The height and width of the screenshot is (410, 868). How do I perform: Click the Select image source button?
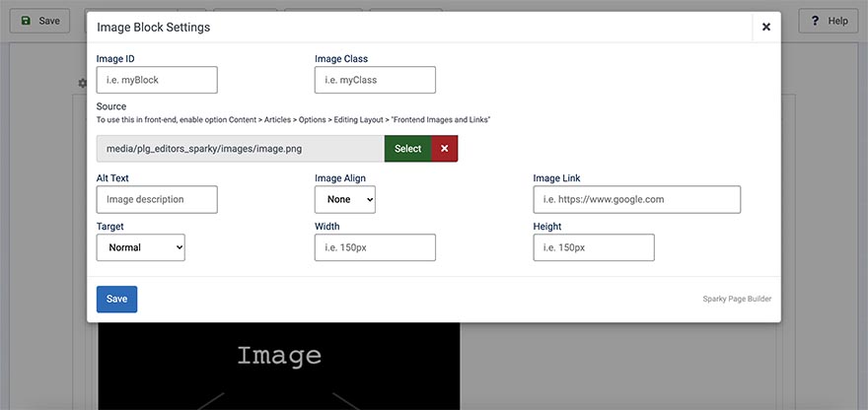(x=408, y=148)
